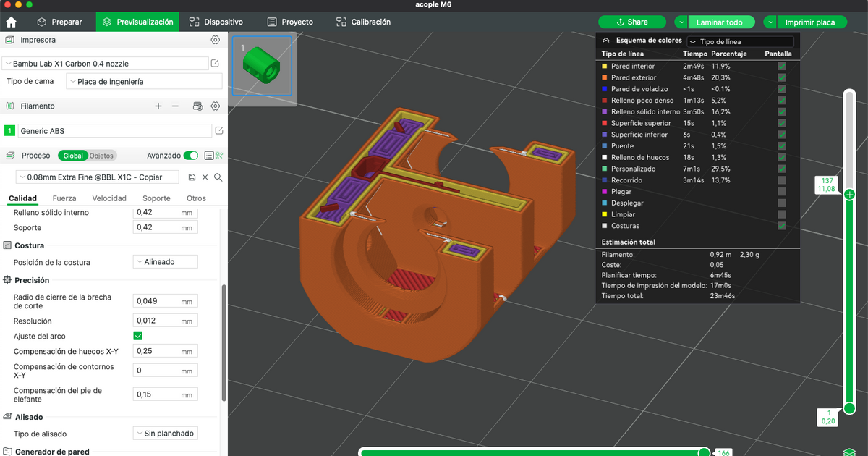Open the Tipo de cama dropdown
This screenshot has width=868, height=456.
coord(144,82)
